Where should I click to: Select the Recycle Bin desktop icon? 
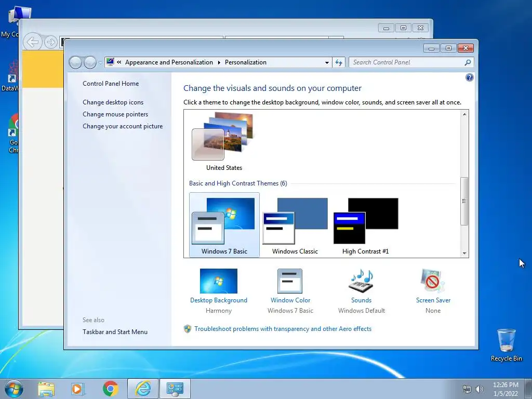pos(506,345)
